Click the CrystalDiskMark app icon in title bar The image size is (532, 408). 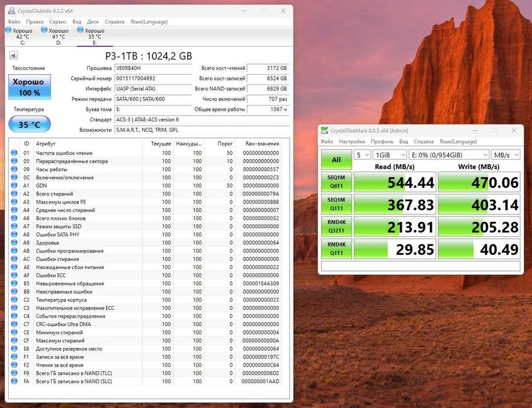tap(325, 131)
